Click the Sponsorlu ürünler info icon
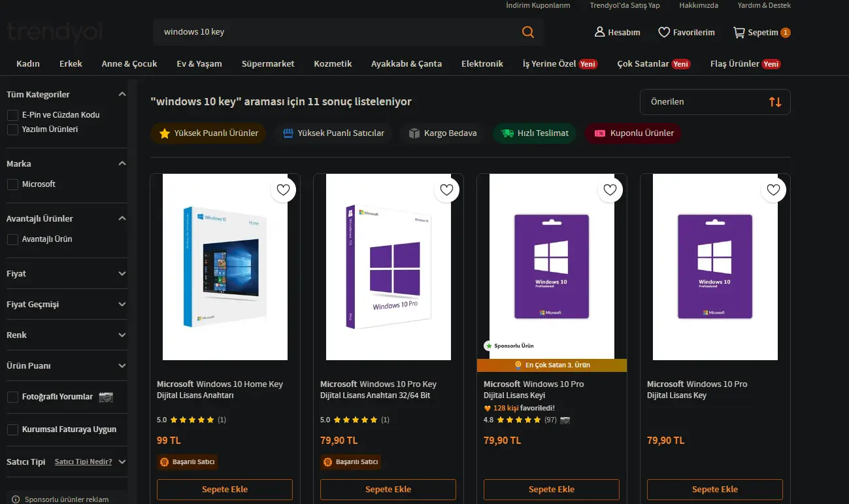 16,499
